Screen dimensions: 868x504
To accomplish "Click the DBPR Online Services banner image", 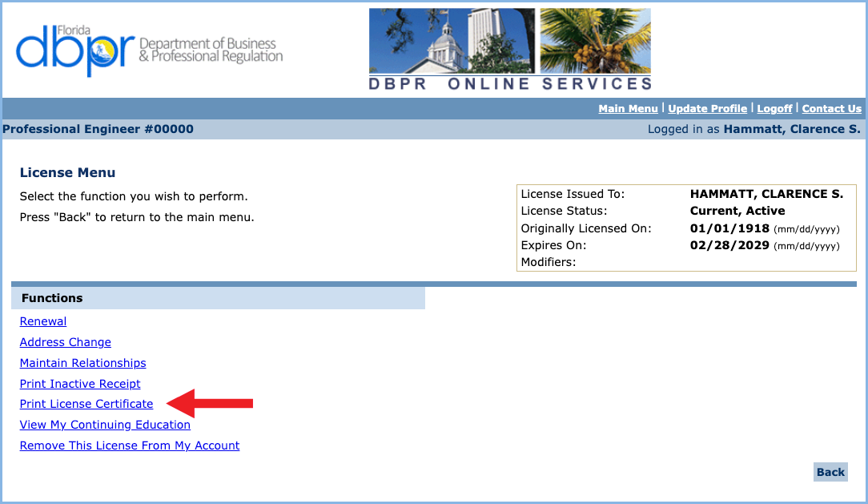I will click(x=510, y=50).
